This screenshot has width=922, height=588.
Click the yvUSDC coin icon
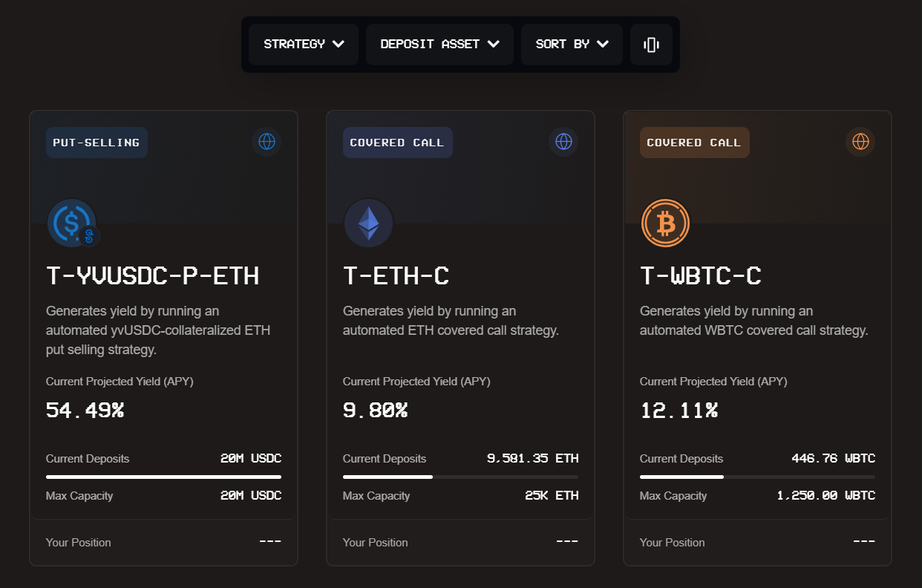pyautogui.click(x=71, y=222)
